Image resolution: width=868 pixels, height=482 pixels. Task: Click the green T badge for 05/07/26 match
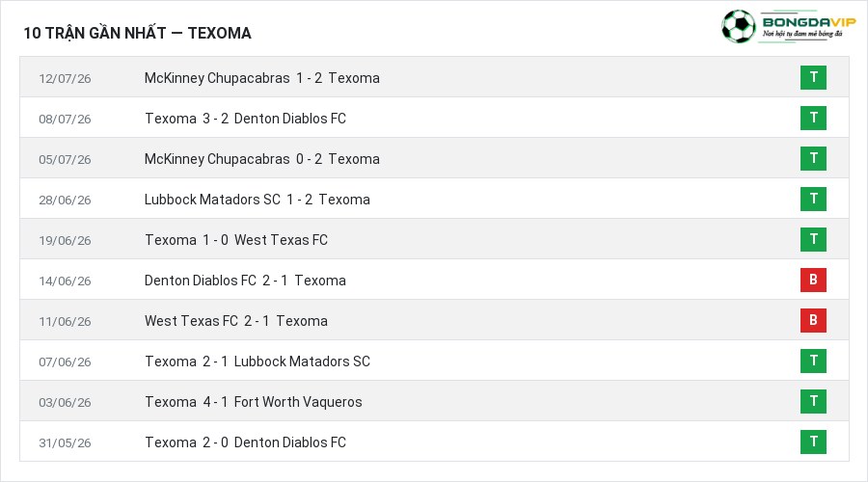point(813,158)
